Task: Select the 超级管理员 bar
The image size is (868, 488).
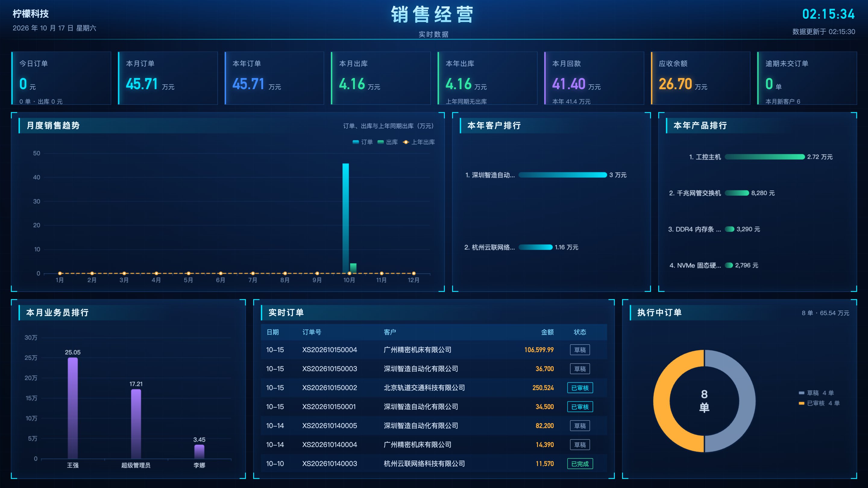Action: (136, 424)
